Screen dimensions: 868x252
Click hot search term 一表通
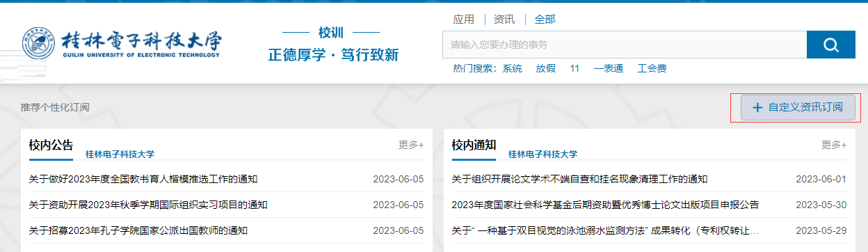point(609,68)
